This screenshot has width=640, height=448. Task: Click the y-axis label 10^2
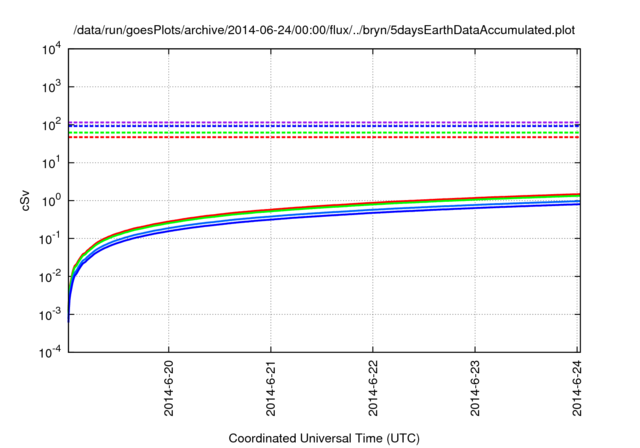(x=51, y=125)
